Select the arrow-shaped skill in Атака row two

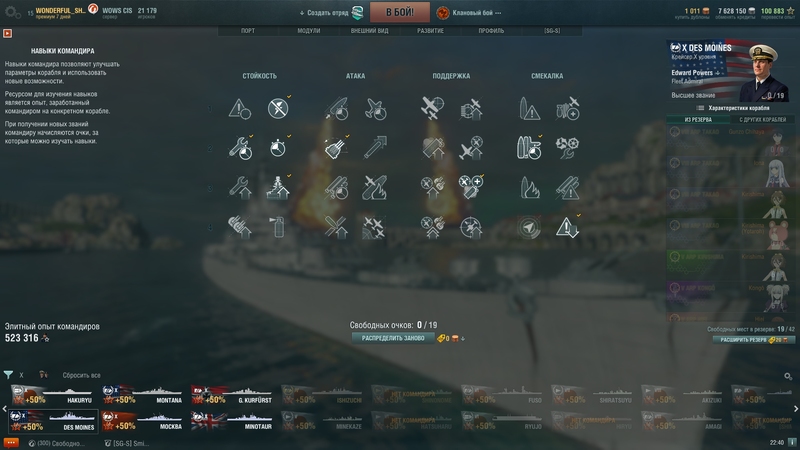374,148
